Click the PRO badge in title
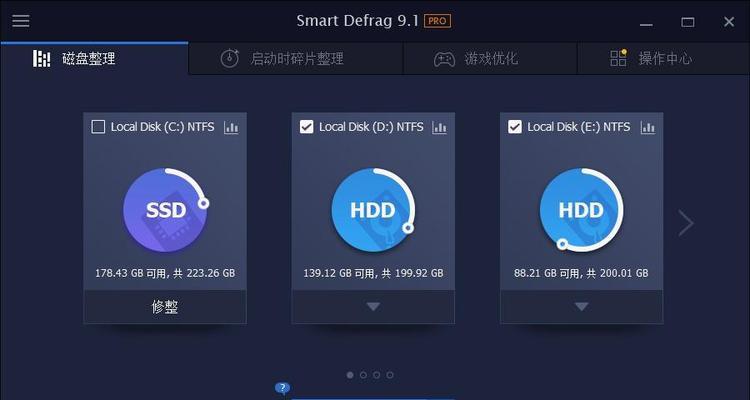The width and height of the screenshot is (750, 400). (437, 21)
